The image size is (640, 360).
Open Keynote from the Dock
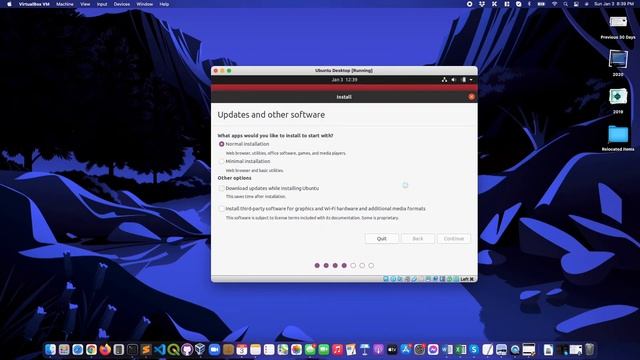click(x=364, y=349)
